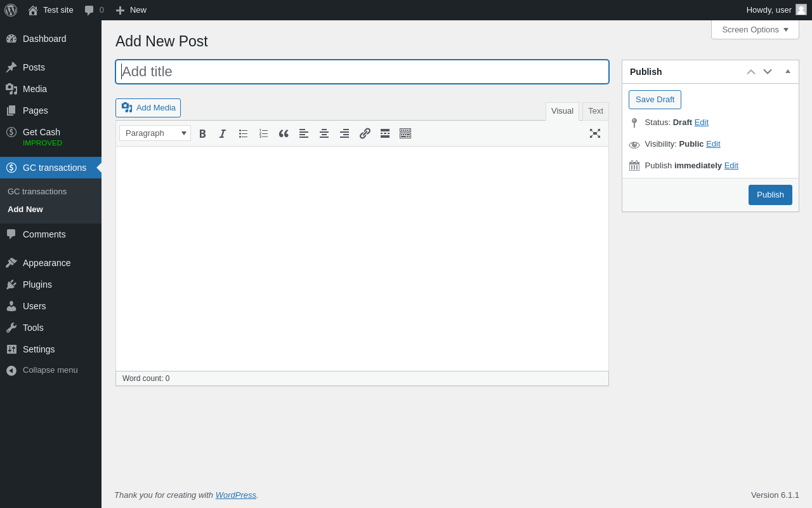Toggle bold formatting
This screenshot has width=812, height=508.
tap(202, 133)
